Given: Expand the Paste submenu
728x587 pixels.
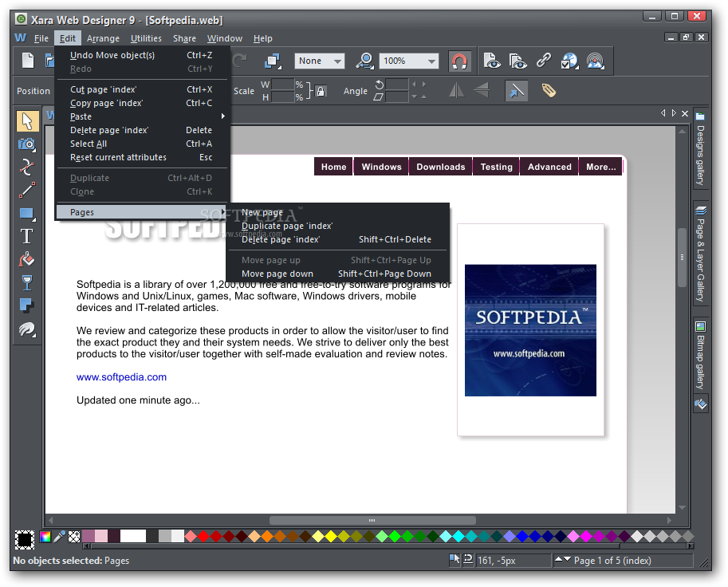Looking at the screenshot, I should point(143,116).
